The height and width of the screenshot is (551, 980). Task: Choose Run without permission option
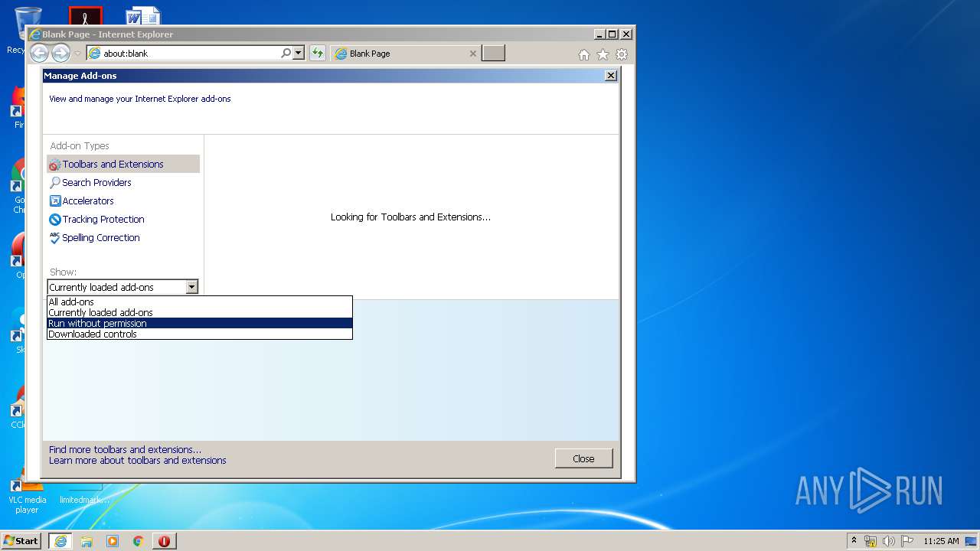199,323
